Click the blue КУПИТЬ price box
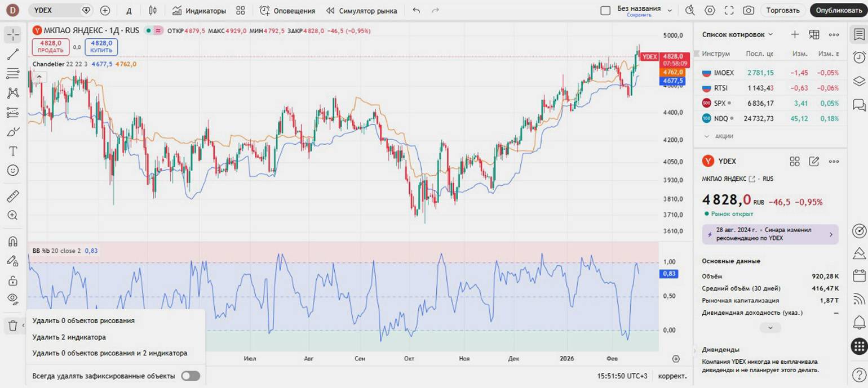This screenshot has width=868, height=388. pyautogui.click(x=101, y=47)
